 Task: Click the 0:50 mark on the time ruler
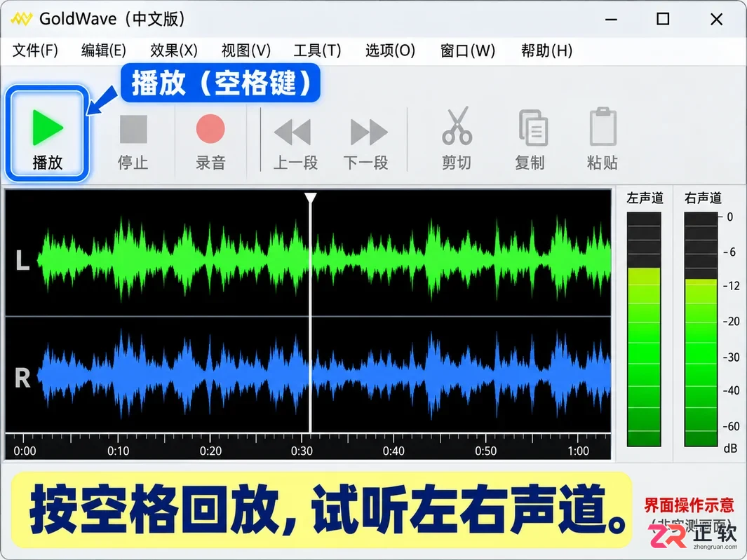coord(485,451)
